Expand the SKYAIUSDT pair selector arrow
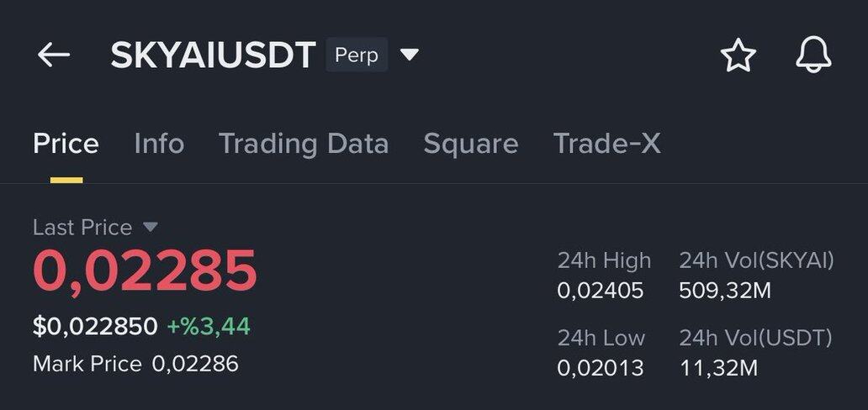 tap(410, 55)
